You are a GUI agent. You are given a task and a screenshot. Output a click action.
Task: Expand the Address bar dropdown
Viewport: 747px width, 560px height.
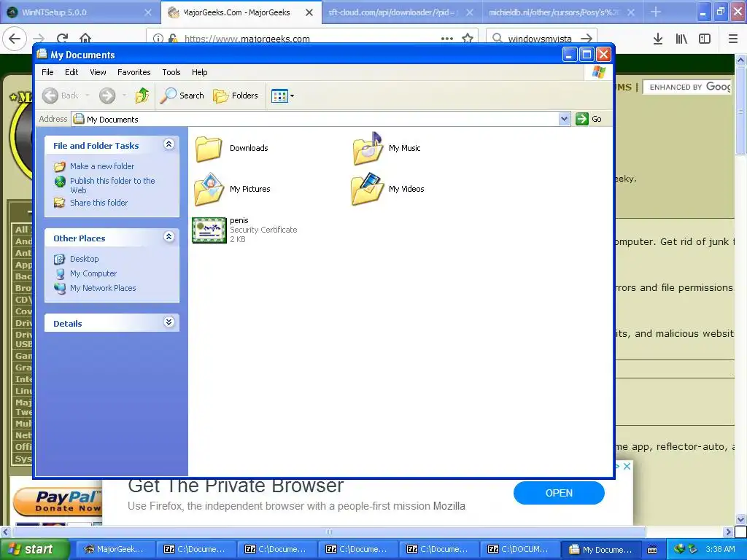(x=564, y=119)
